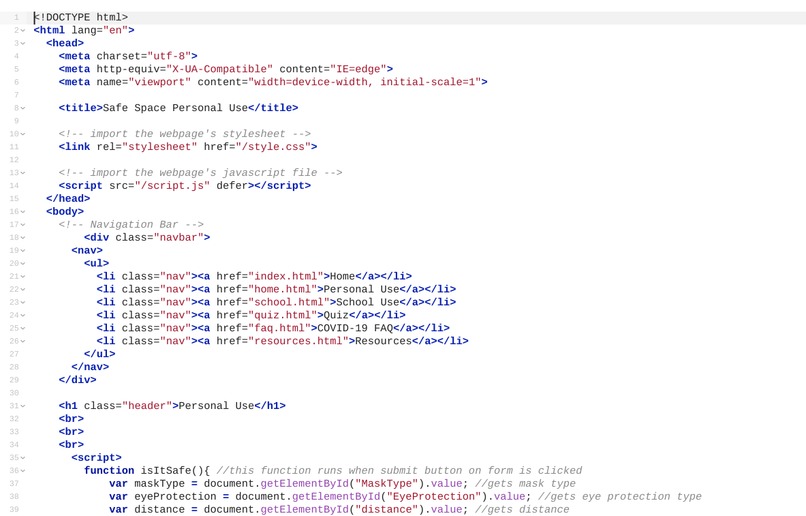
Task: Click the "school.html" href string
Action: [x=289, y=302]
